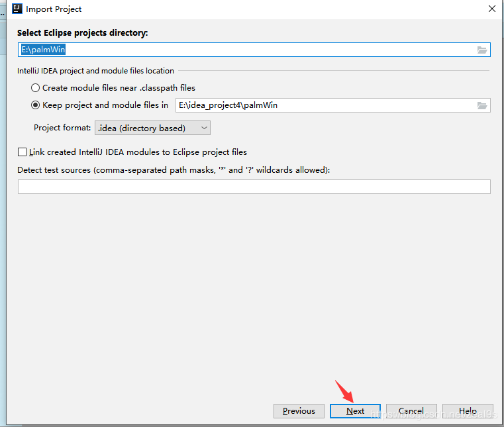
Task: Open Help for the import wizard
Action: point(468,411)
